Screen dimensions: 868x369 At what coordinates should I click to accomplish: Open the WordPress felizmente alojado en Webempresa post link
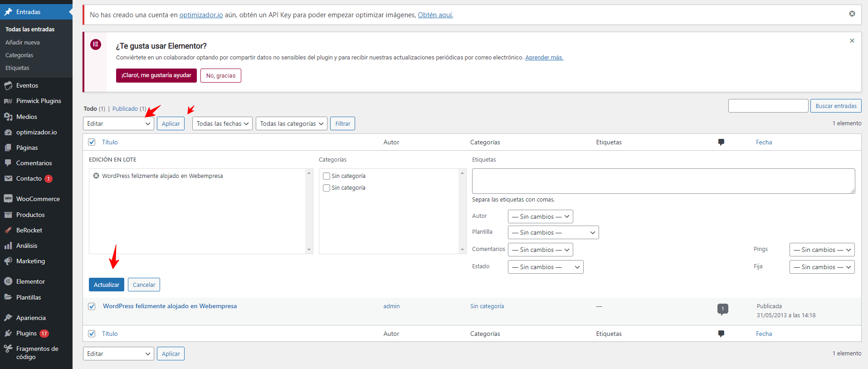click(x=170, y=306)
